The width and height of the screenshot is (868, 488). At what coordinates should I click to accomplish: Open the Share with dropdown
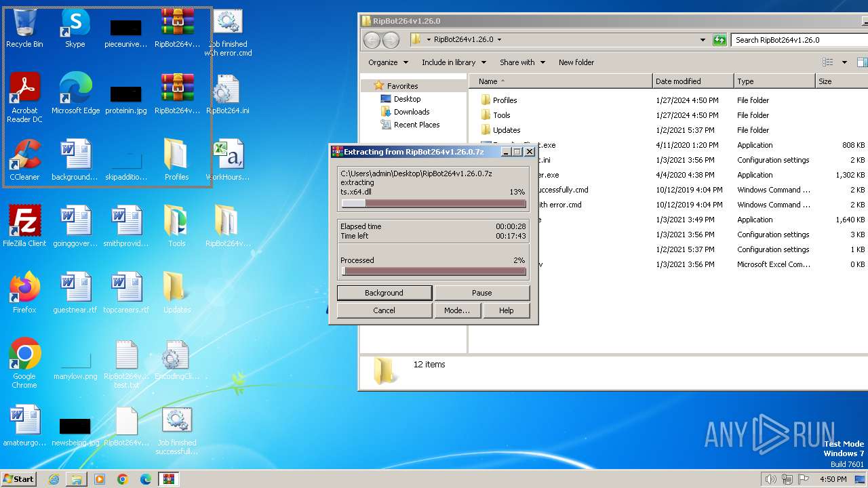pyautogui.click(x=522, y=62)
